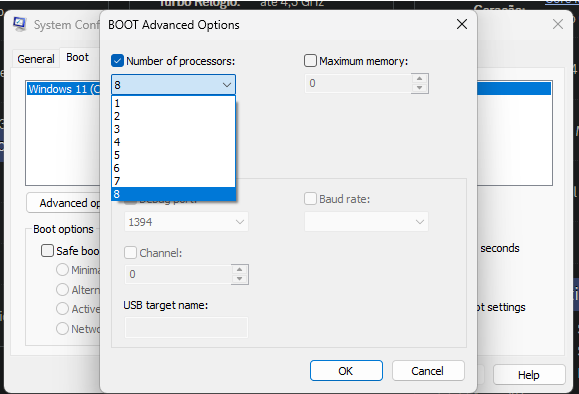Enable the Maximum memory checkbox
This screenshot has width=579, height=394.
point(310,61)
